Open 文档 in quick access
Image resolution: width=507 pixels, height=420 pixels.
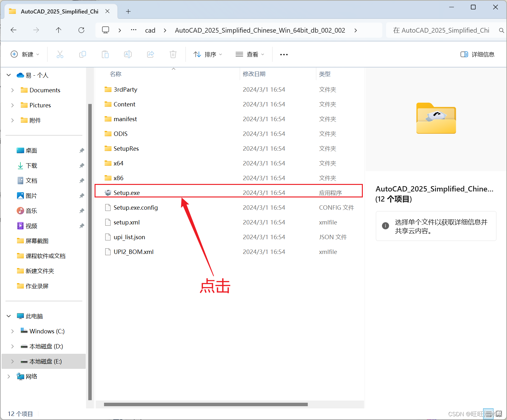[x=31, y=181]
